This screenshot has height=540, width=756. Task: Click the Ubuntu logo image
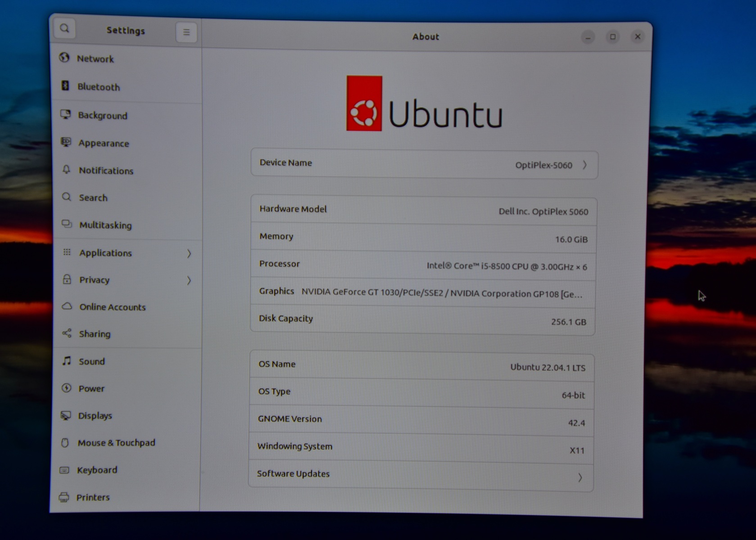click(x=364, y=103)
